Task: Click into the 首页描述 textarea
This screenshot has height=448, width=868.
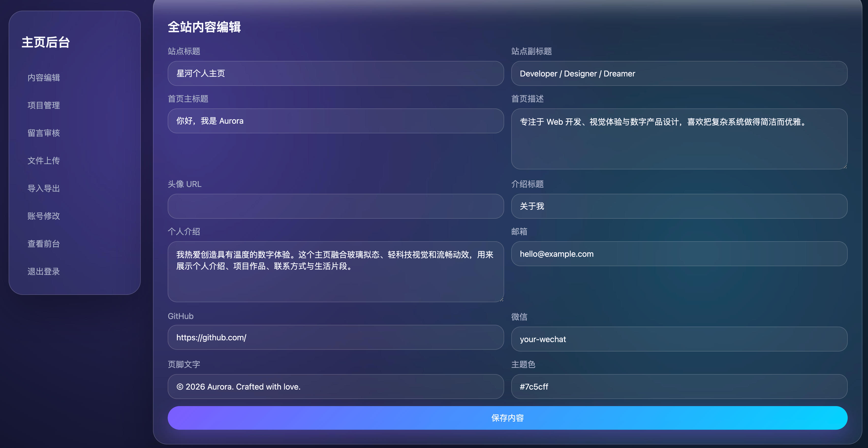Action: (x=679, y=139)
